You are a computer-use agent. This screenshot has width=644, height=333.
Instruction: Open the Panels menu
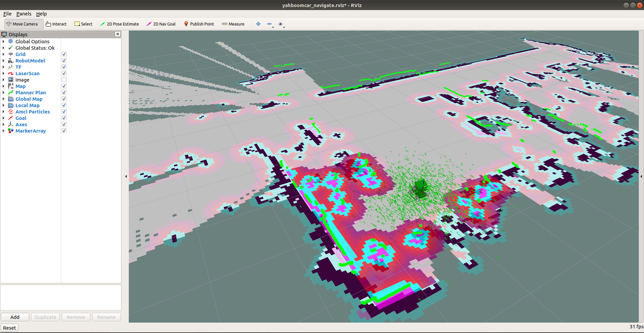tap(24, 14)
